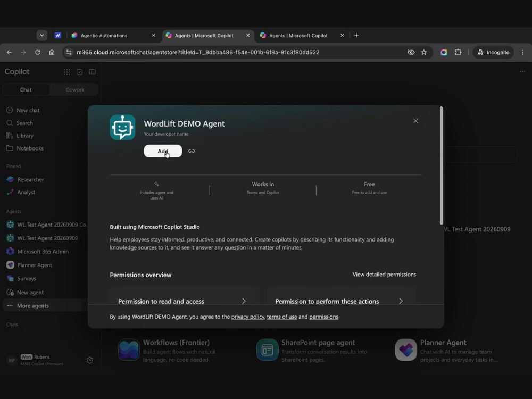The height and width of the screenshot is (399, 532).
Task: Collapse the sidebar panel icon
Action: pos(92,72)
